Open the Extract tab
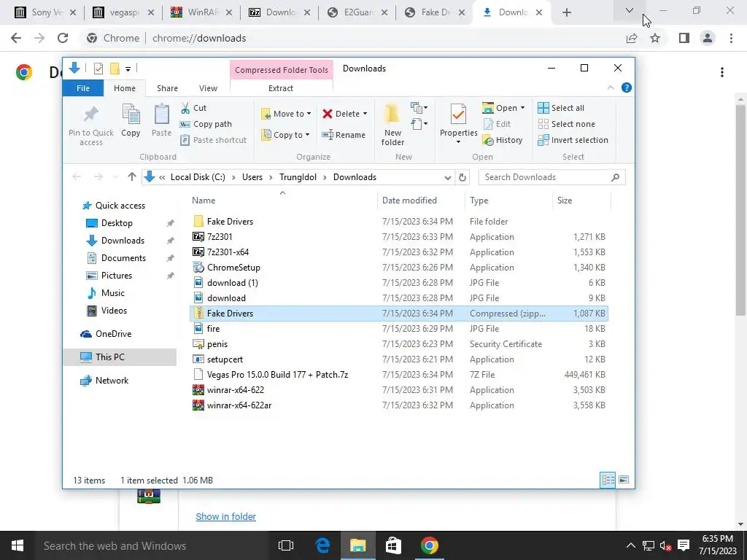This screenshot has height=560, width=747. (x=281, y=88)
